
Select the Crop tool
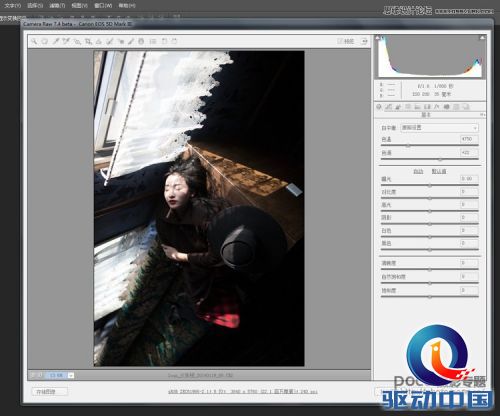88,41
